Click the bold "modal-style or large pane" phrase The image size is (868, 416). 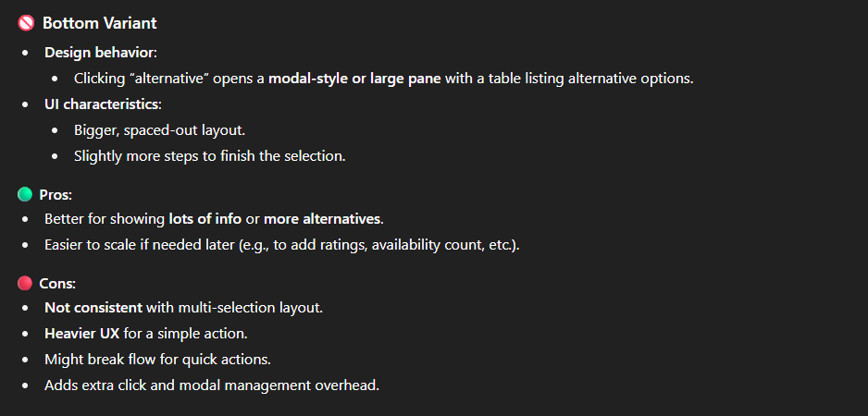354,79
